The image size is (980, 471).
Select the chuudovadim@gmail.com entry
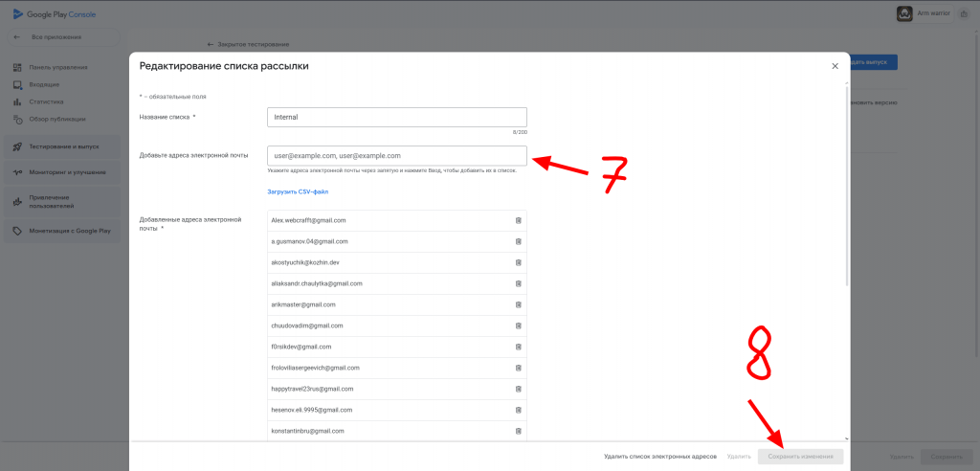tap(397, 325)
